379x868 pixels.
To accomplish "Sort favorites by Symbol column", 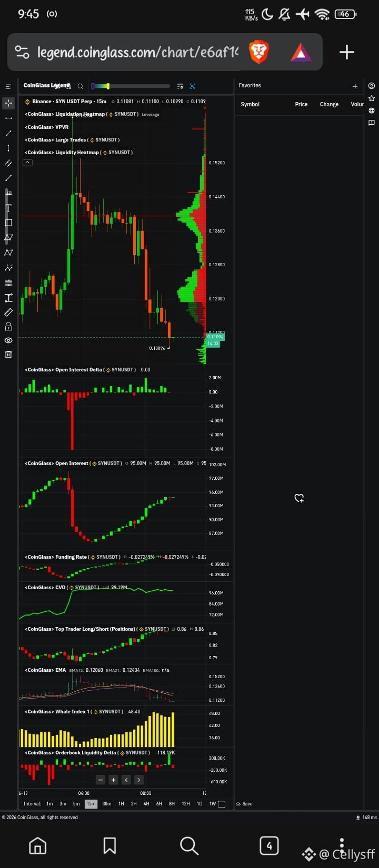I will pyautogui.click(x=250, y=104).
